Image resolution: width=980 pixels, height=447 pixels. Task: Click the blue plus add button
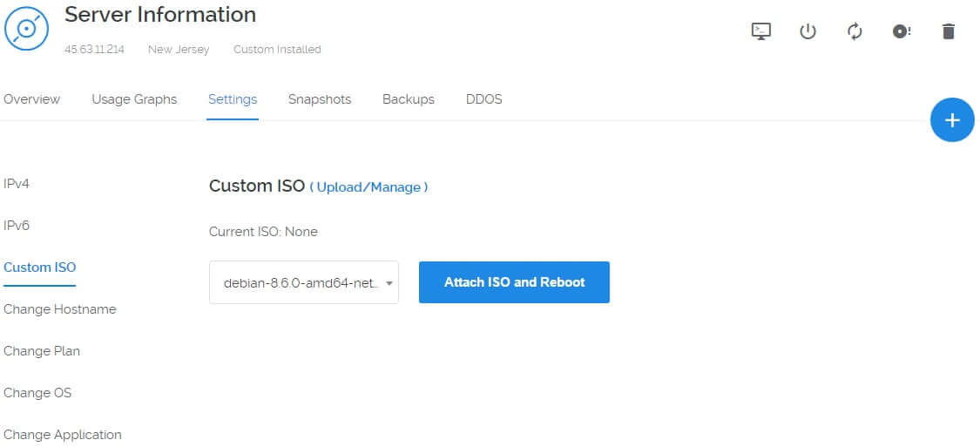pos(952,120)
